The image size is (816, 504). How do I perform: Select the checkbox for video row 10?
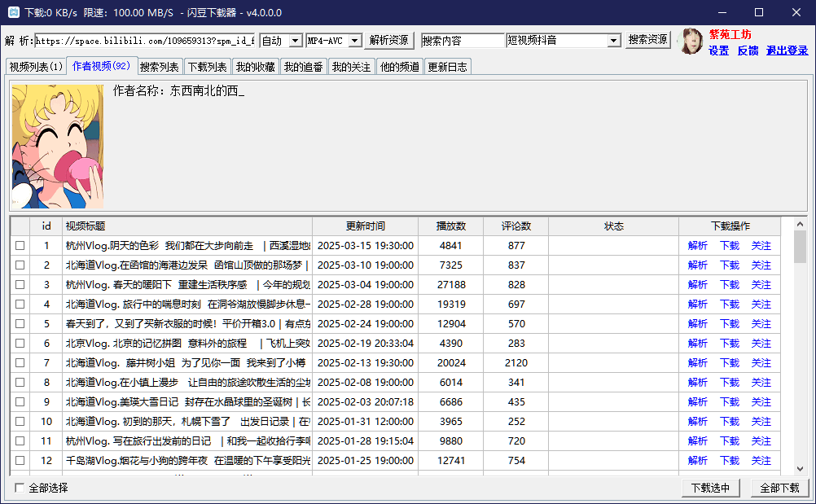tap(20, 421)
